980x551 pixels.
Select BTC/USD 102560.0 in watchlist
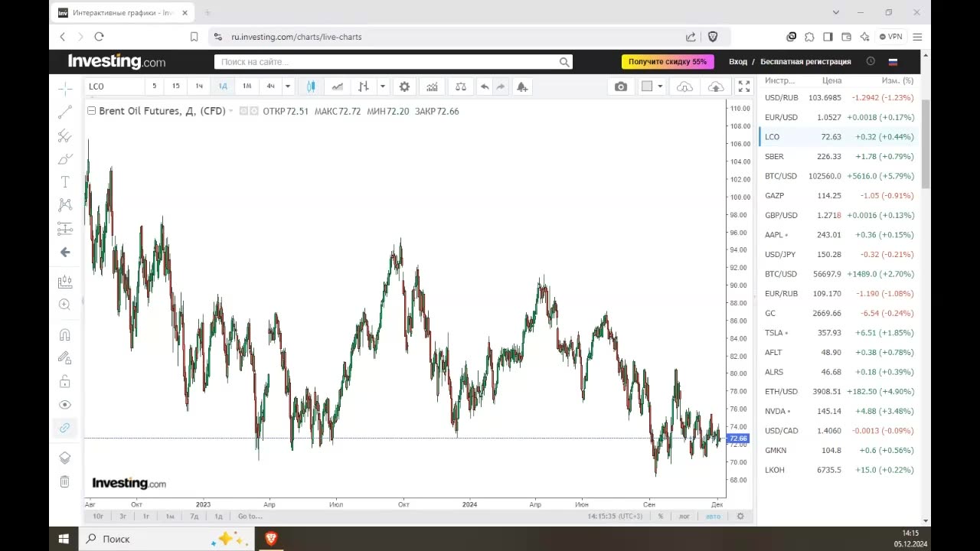point(839,176)
